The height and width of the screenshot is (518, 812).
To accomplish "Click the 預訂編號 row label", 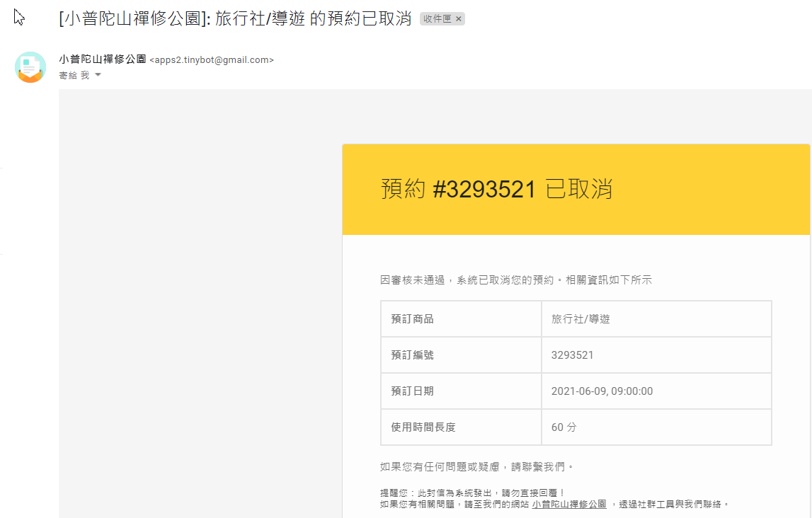I will click(x=412, y=355).
